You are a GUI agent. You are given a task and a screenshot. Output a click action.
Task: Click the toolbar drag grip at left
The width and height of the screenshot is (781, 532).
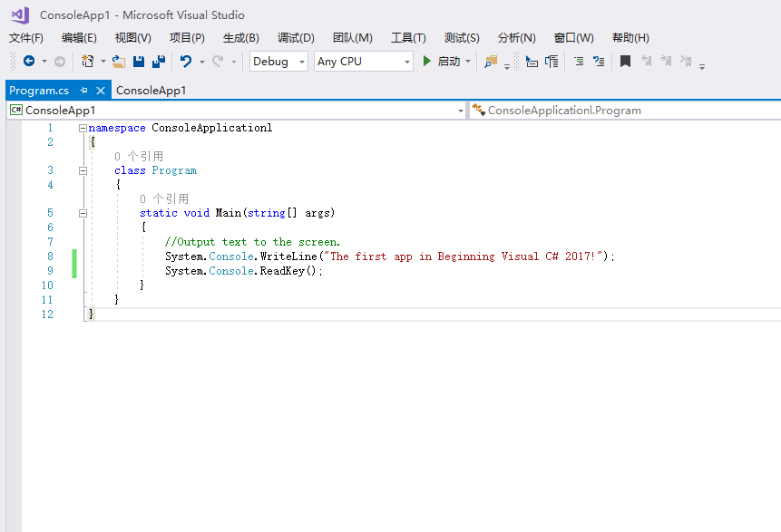click(x=14, y=62)
